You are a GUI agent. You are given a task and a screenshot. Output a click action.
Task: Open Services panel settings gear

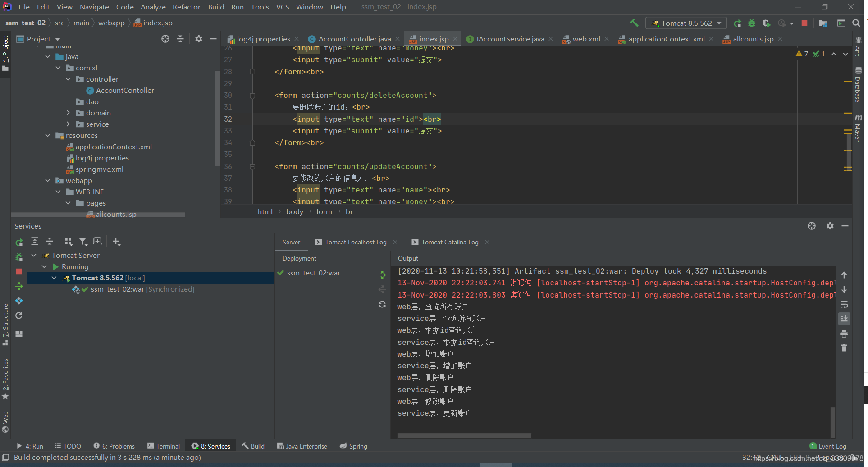(x=830, y=226)
